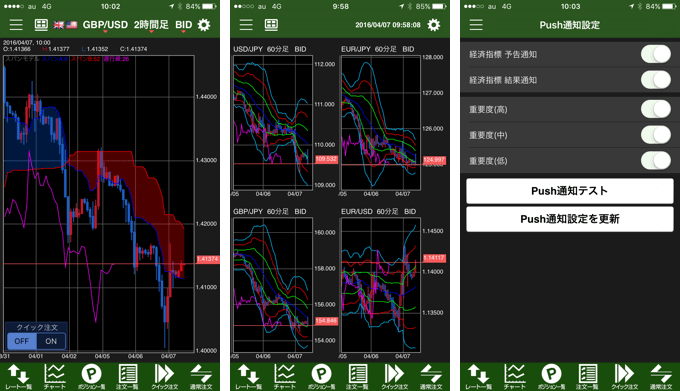Open chart layout icon on GBP/USD screen

click(x=41, y=25)
